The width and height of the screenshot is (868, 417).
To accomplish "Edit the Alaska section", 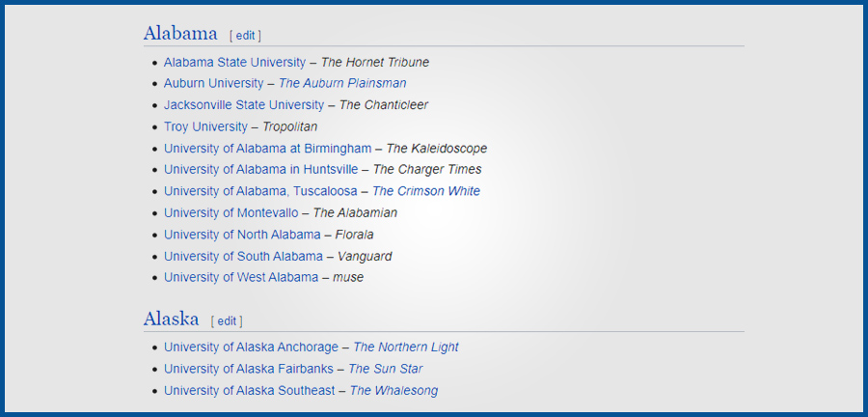I will click(x=227, y=320).
